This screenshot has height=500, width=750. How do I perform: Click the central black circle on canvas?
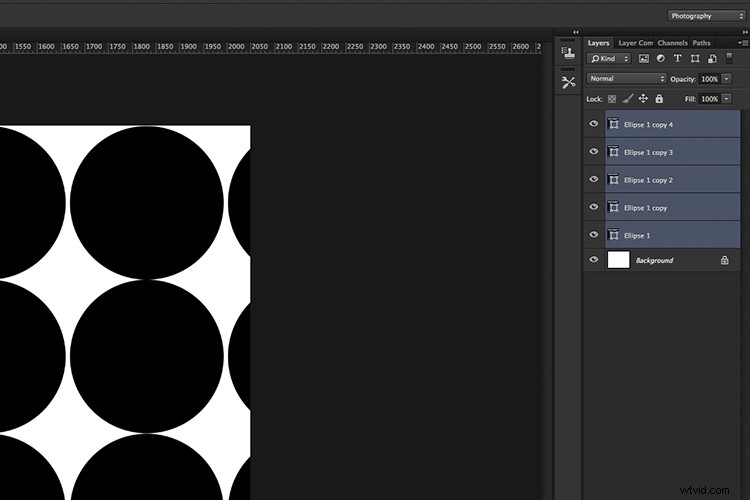(x=147, y=356)
